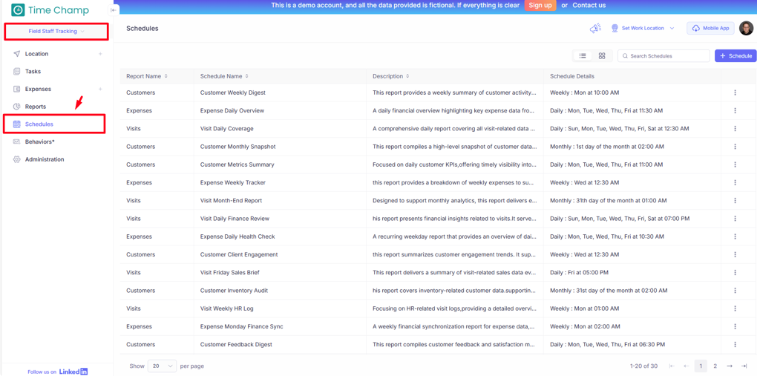Switch to grid view
Viewport: 757px width, 382px height.
(x=602, y=56)
